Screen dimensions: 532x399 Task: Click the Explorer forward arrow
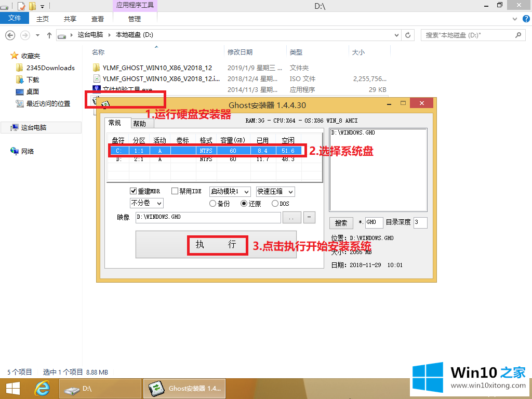[x=25, y=35]
